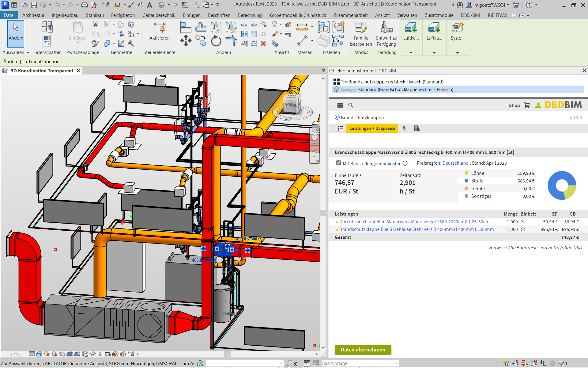Open the Deutschland price region link

point(455,163)
